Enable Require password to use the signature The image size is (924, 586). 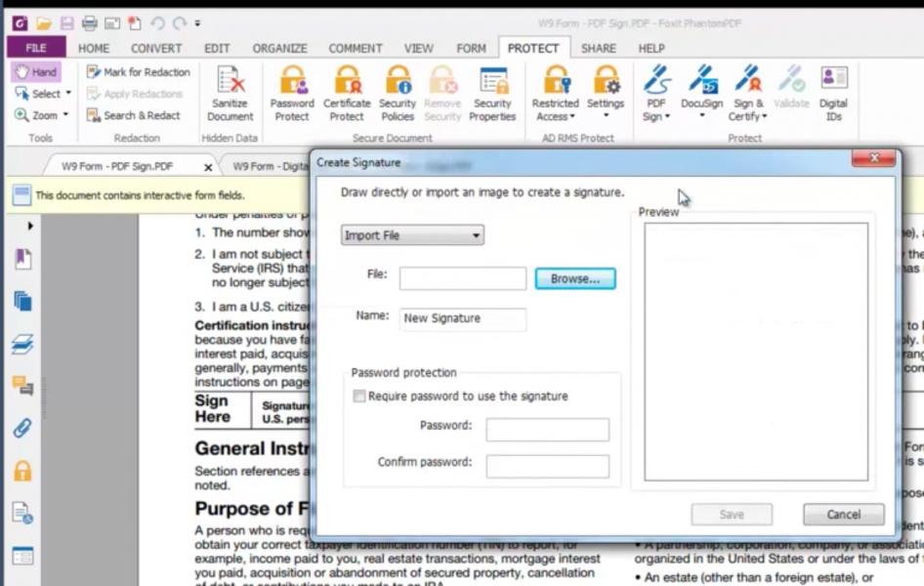point(359,396)
